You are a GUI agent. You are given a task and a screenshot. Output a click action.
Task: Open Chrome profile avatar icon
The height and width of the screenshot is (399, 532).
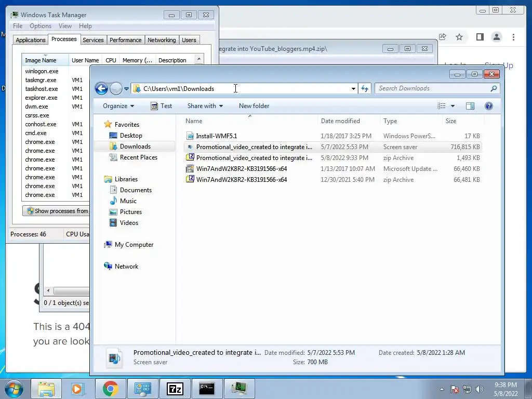(497, 37)
